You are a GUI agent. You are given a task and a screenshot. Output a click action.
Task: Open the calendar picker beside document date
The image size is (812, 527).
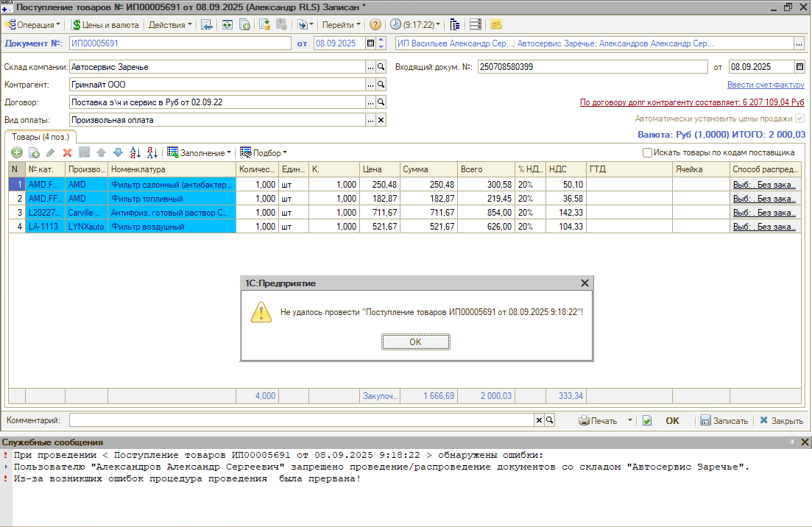point(370,43)
